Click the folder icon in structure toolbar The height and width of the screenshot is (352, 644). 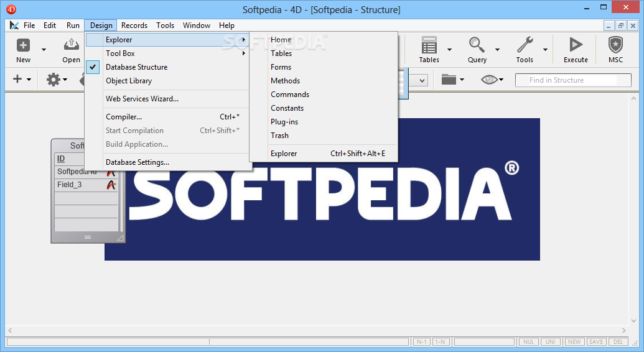point(449,79)
